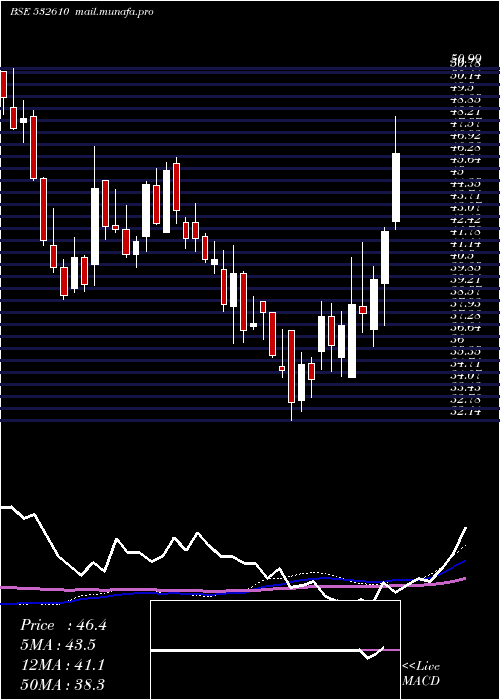
Task: Select the 50MA : 38.3 value
Action: click(x=62, y=685)
